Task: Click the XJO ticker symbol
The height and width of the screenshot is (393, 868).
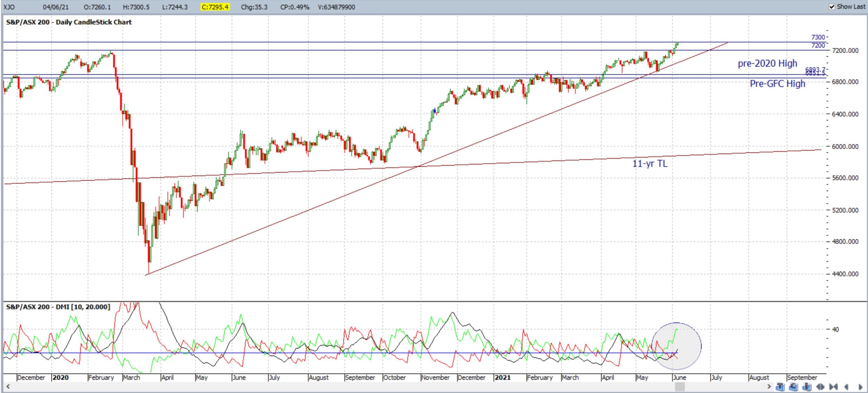Action: pyautogui.click(x=9, y=7)
